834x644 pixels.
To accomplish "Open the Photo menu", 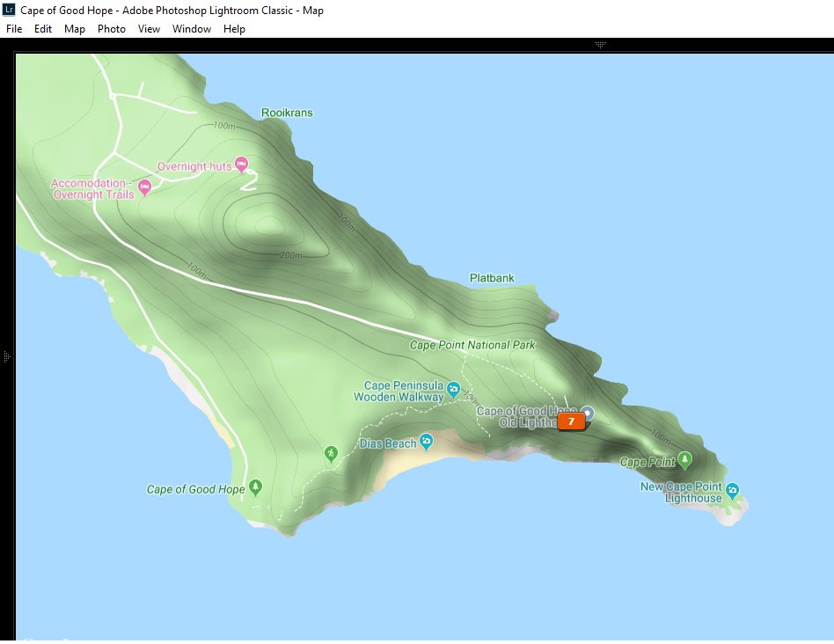I will [111, 29].
